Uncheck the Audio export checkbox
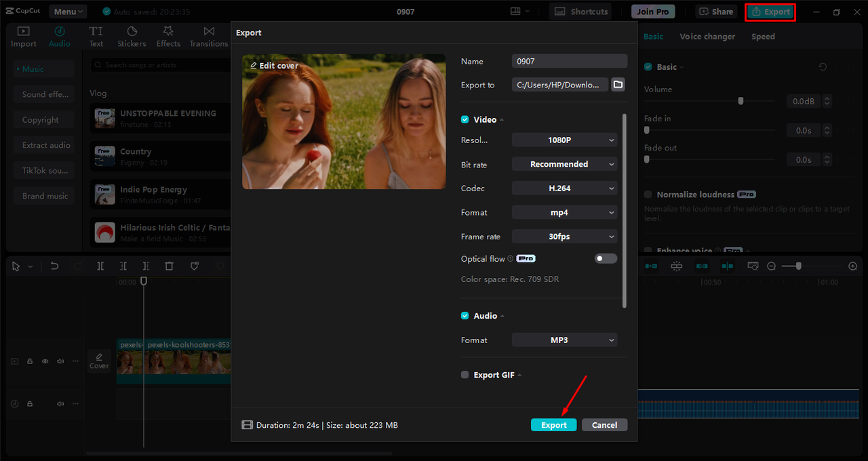The height and width of the screenshot is (461, 868). [465, 316]
